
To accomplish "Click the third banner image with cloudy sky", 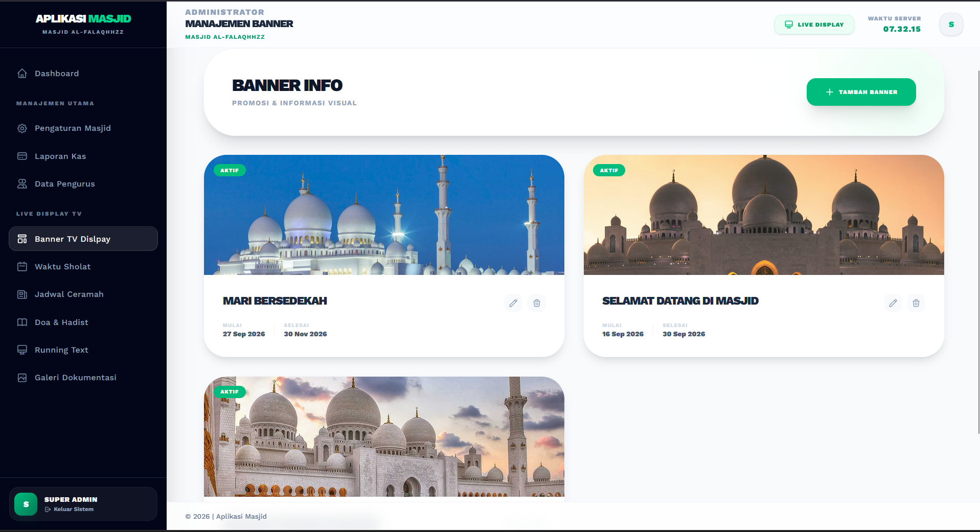I will pos(384,437).
